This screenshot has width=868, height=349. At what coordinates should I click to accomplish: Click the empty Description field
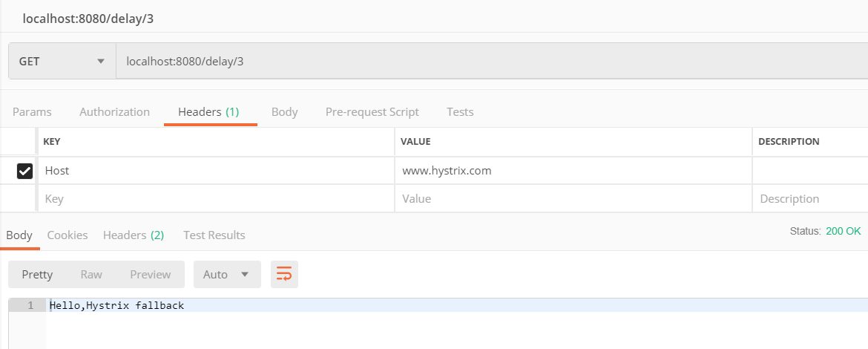pos(810,199)
